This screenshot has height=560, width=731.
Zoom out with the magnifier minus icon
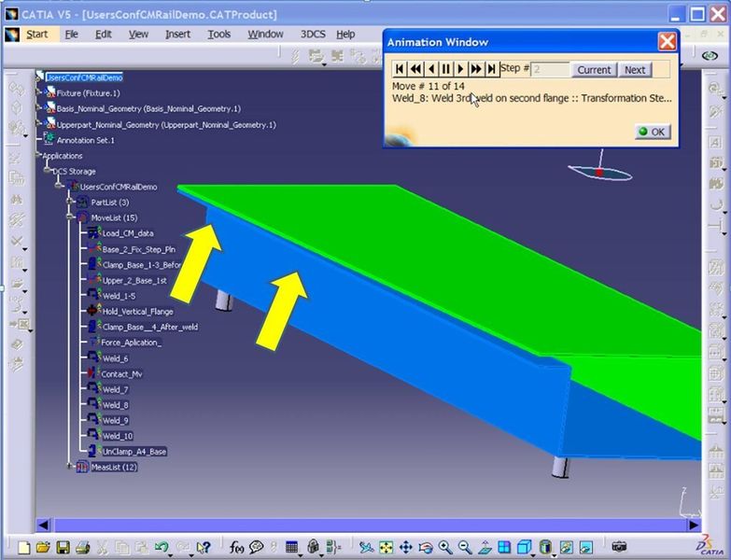(x=464, y=547)
